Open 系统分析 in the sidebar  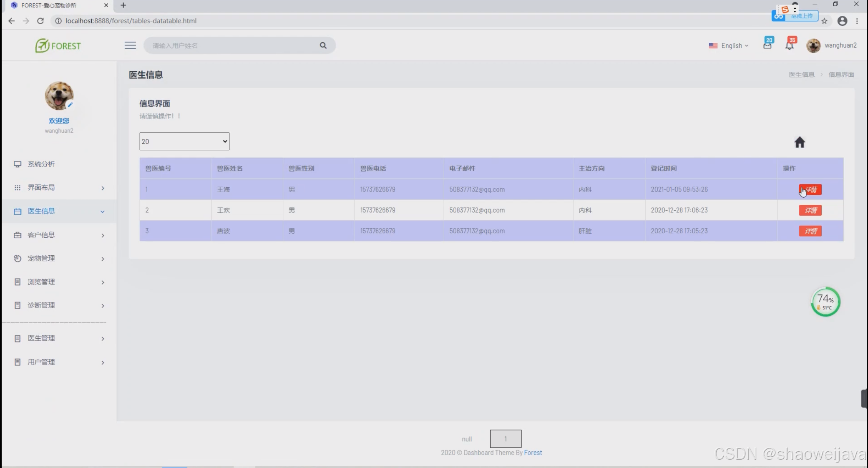click(41, 164)
